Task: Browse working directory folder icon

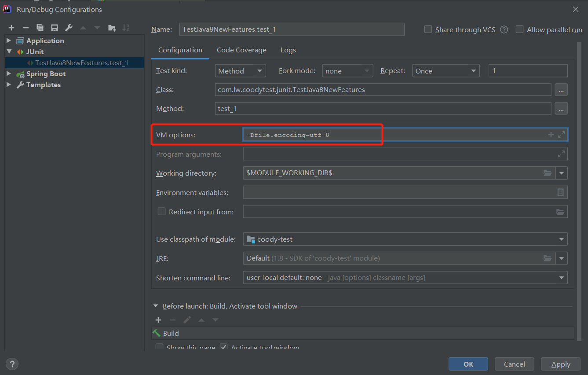Action: coord(548,173)
